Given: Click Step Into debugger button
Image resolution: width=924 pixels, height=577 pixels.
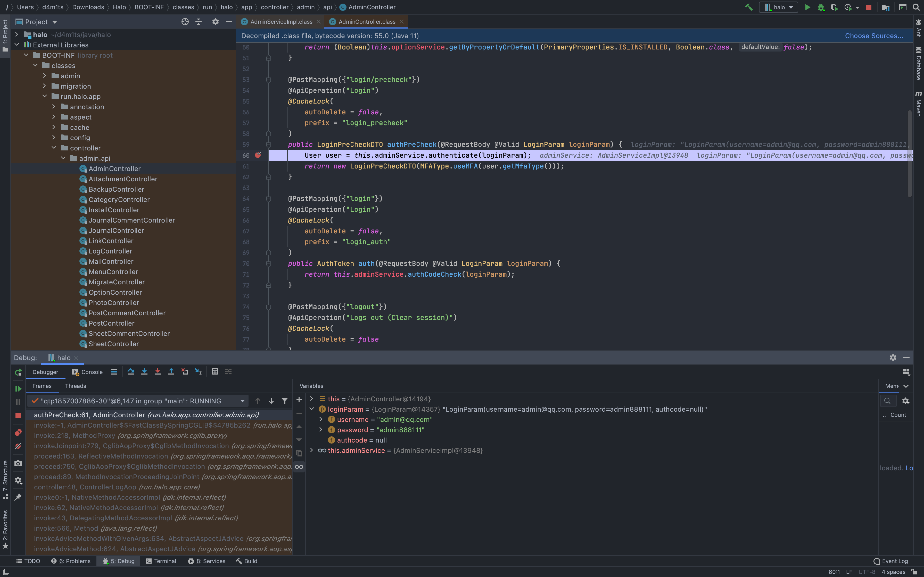Looking at the screenshot, I should (144, 372).
